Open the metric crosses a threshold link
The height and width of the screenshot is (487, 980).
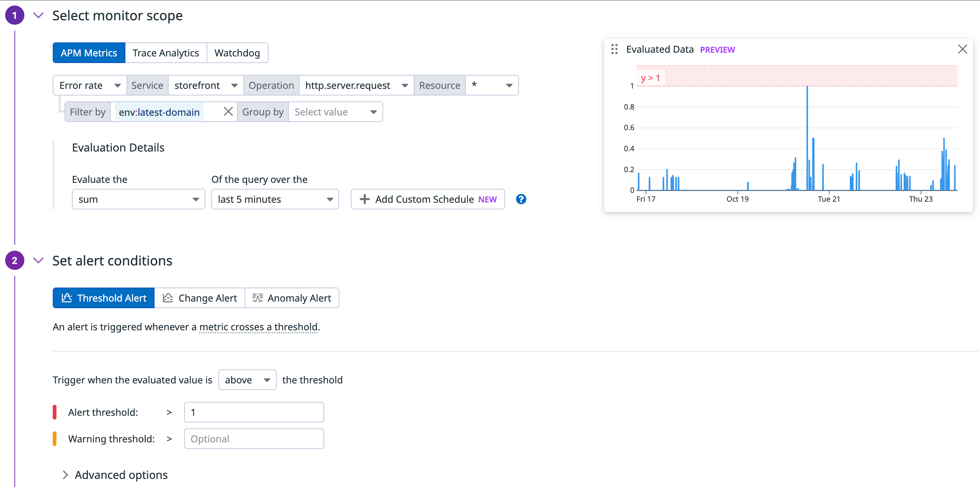(258, 327)
